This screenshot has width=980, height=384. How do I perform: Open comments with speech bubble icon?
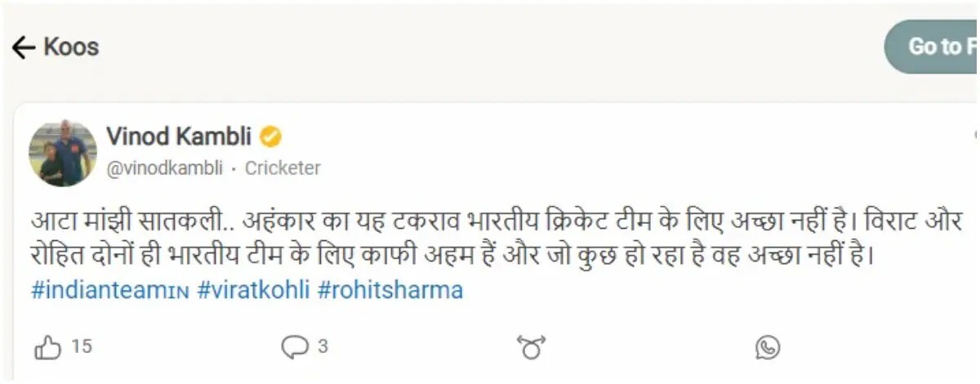click(x=293, y=348)
